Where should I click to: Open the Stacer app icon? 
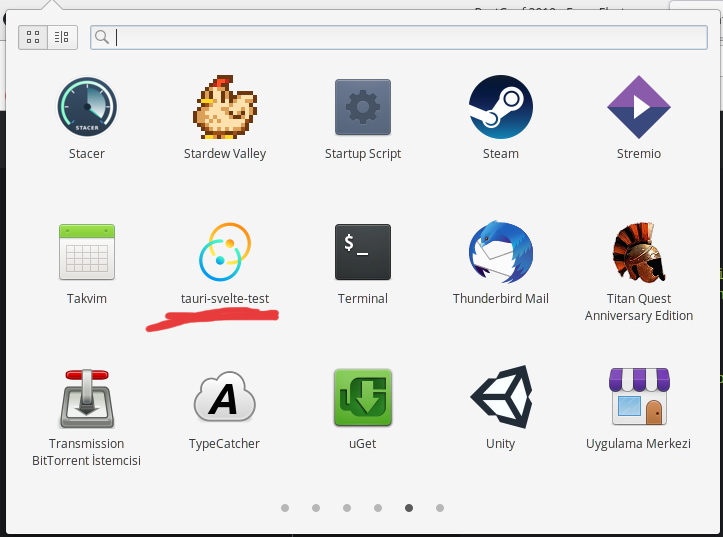pyautogui.click(x=87, y=107)
